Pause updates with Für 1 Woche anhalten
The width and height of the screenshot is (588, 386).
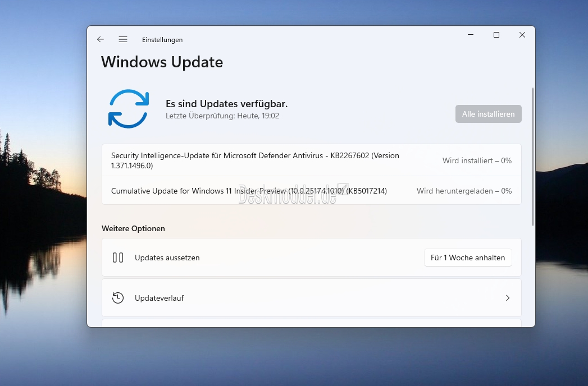click(468, 258)
